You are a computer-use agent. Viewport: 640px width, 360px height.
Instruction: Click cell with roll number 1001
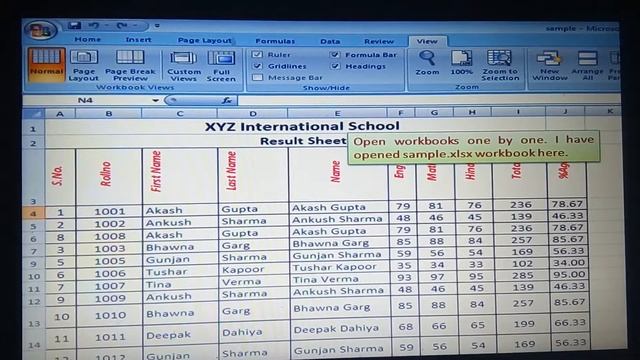(109, 211)
